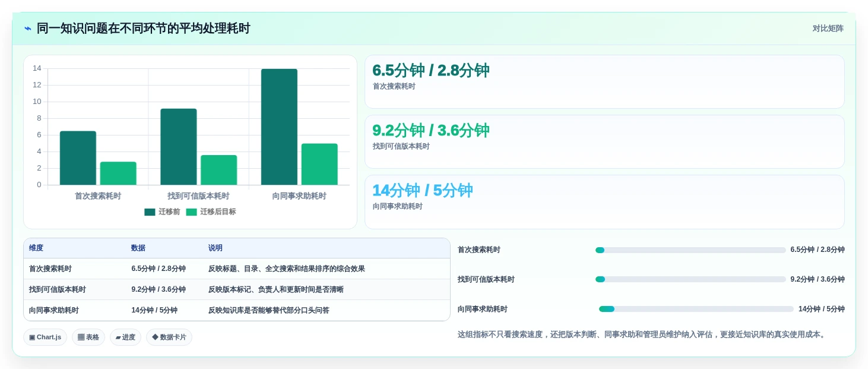
Task: Click the dark 迁移前 legend color box
Action: point(150,212)
